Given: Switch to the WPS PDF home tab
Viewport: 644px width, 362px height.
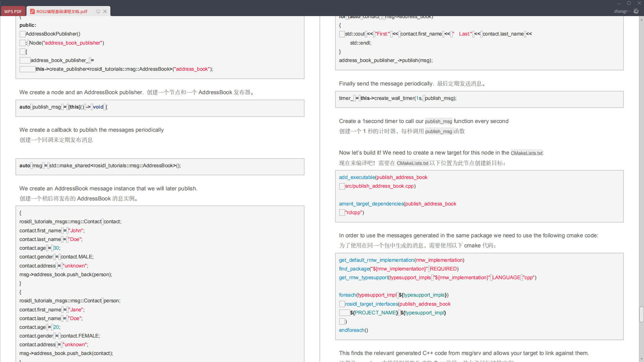Looking at the screenshot, I should pos(13,11).
